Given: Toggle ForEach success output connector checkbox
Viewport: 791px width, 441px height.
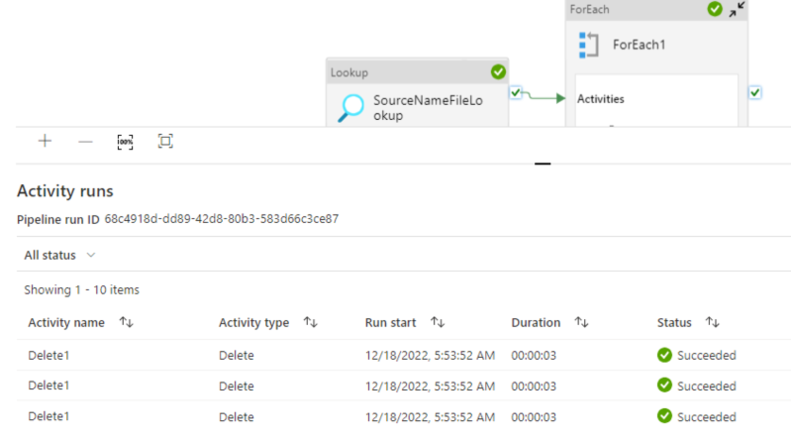Looking at the screenshot, I should tap(755, 93).
